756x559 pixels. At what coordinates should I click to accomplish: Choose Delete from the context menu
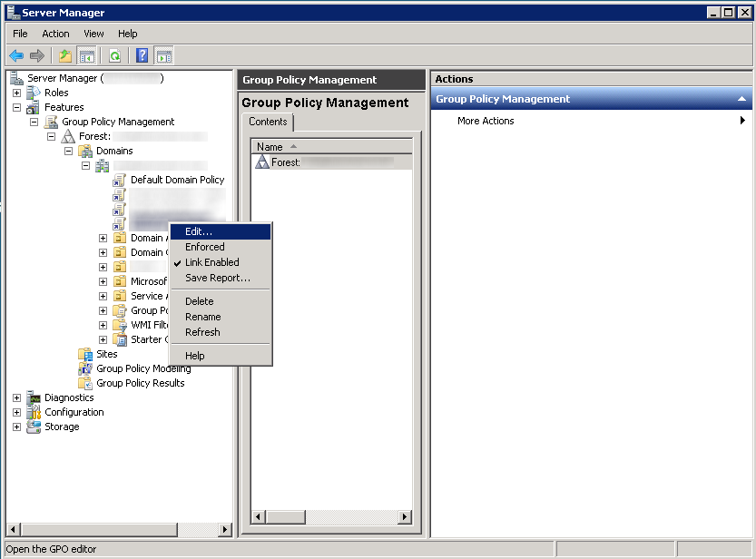[221, 301]
